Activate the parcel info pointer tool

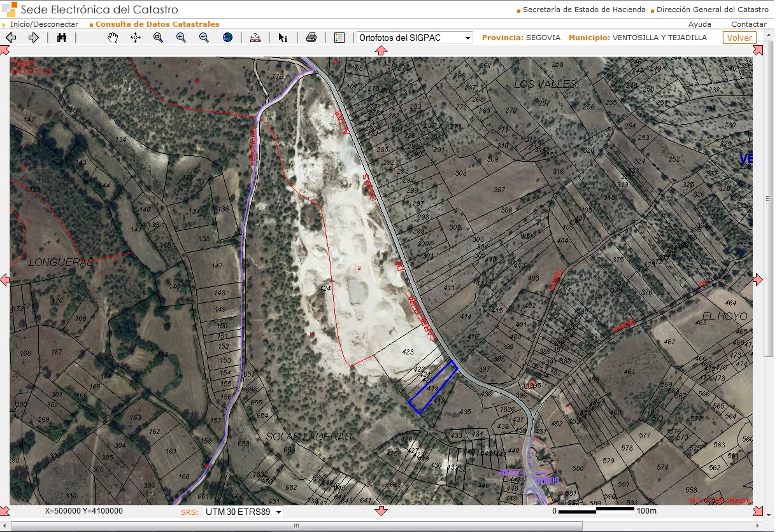[x=283, y=38]
